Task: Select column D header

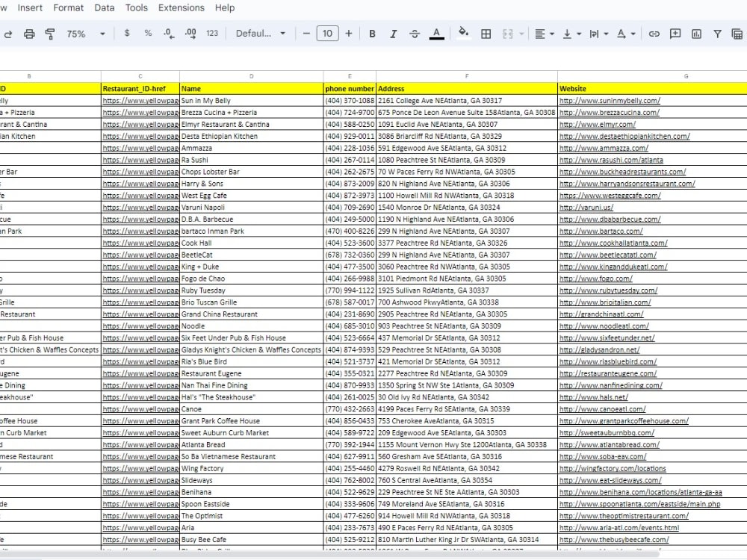Action: click(x=252, y=76)
